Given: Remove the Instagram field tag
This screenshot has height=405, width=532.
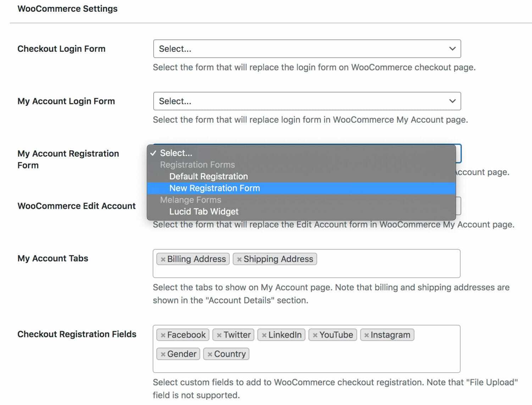Looking at the screenshot, I should [x=366, y=335].
